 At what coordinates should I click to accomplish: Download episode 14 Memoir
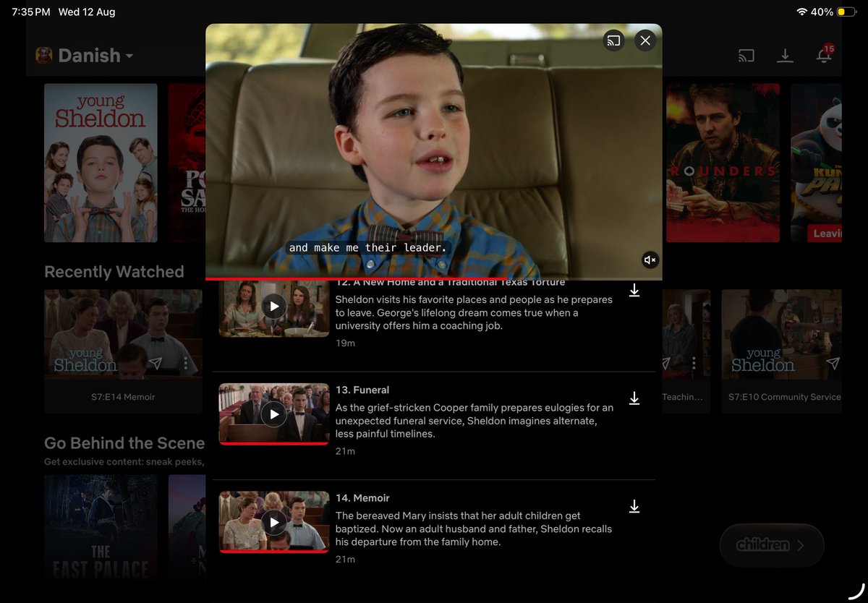[634, 506]
